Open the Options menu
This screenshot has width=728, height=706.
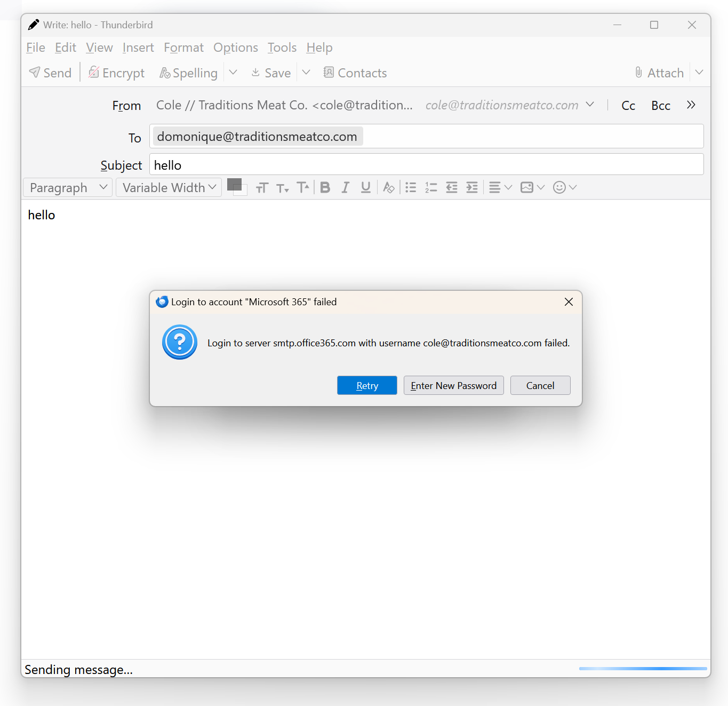pos(236,47)
